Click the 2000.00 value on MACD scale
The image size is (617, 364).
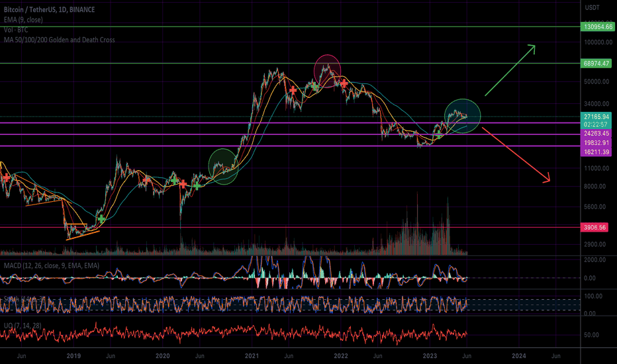coord(595,259)
